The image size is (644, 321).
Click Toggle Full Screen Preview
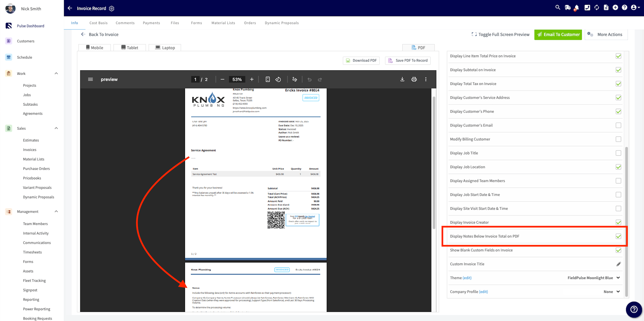[500, 35]
